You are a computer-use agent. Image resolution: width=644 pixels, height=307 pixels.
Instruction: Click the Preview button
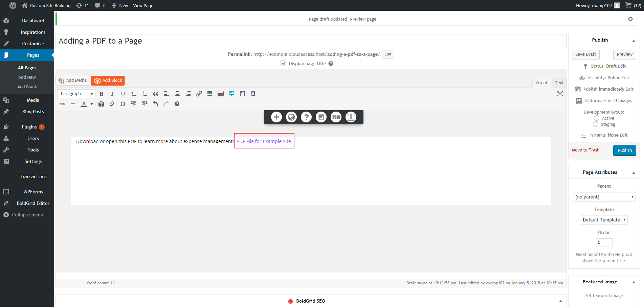pyautogui.click(x=624, y=54)
